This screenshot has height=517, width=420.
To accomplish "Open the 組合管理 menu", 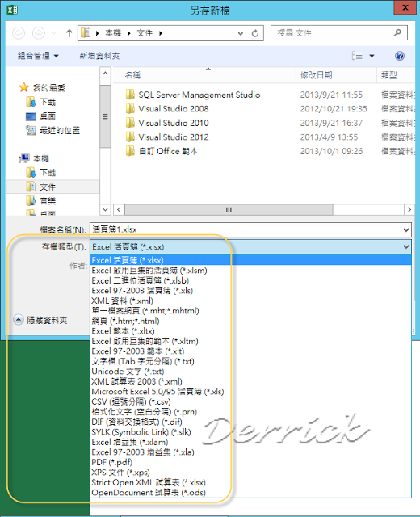I will point(38,56).
